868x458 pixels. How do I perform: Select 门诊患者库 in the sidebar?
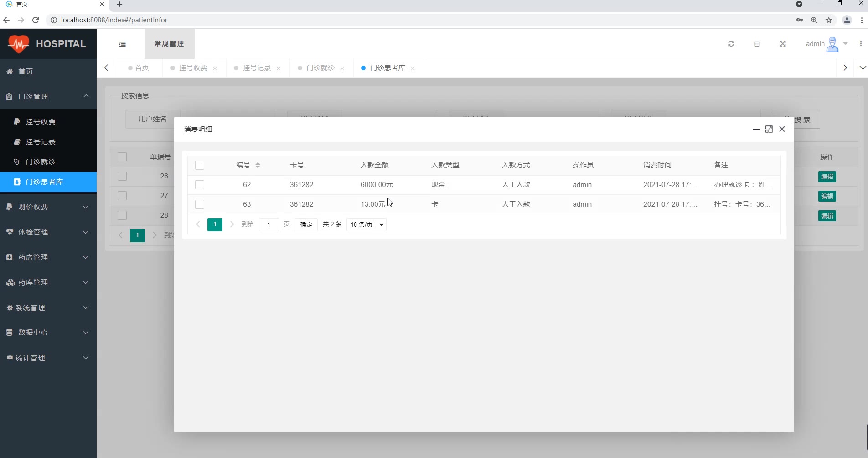click(x=48, y=182)
